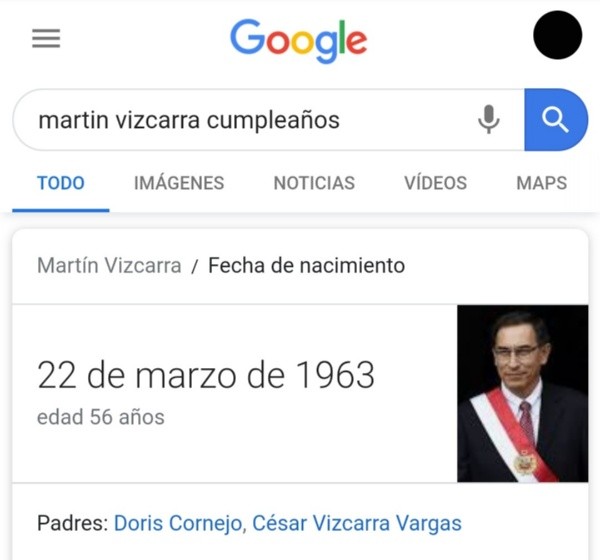Screen dimensions: 600x560
Task: Open the Doris Cornejo link
Action: point(178,523)
